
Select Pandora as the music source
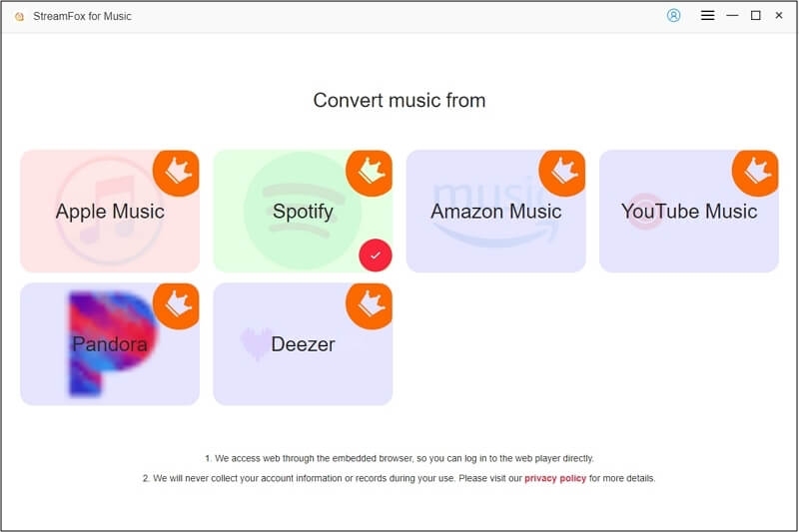110,344
